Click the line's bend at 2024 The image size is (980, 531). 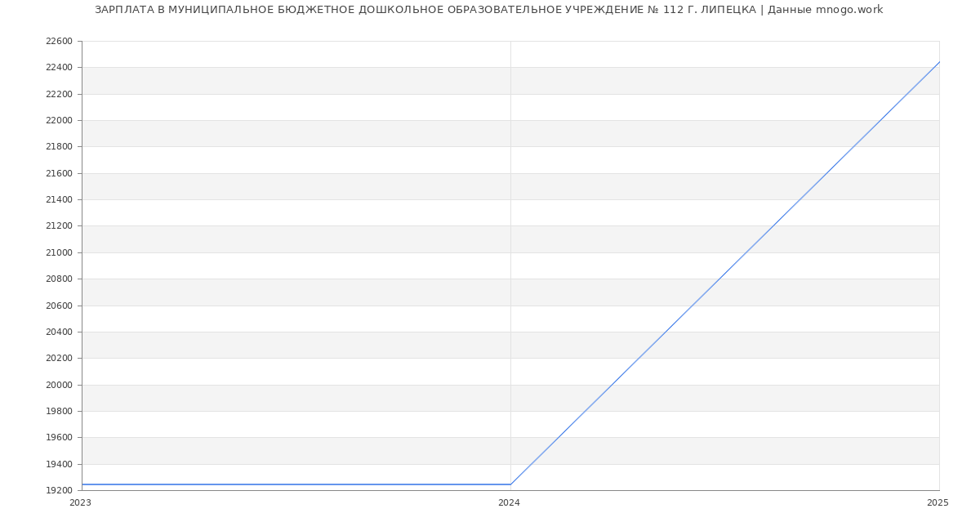point(510,484)
